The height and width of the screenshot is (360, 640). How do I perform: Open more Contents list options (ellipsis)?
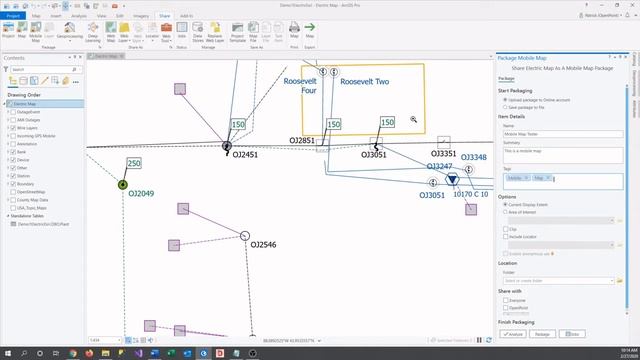click(x=76, y=82)
